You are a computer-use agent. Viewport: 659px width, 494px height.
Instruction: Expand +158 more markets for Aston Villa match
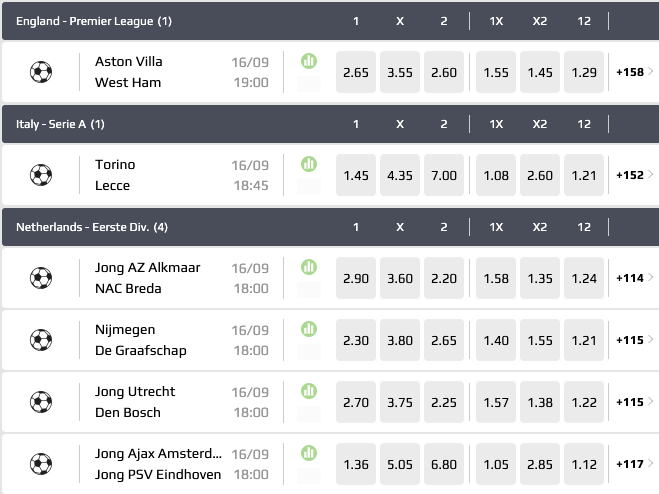636,72
